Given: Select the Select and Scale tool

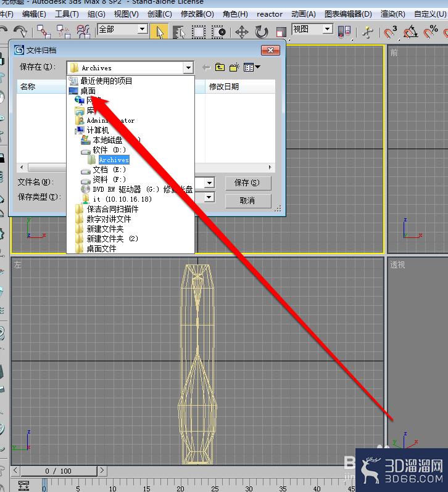Looking at the screenshot, I should (281, 32).
